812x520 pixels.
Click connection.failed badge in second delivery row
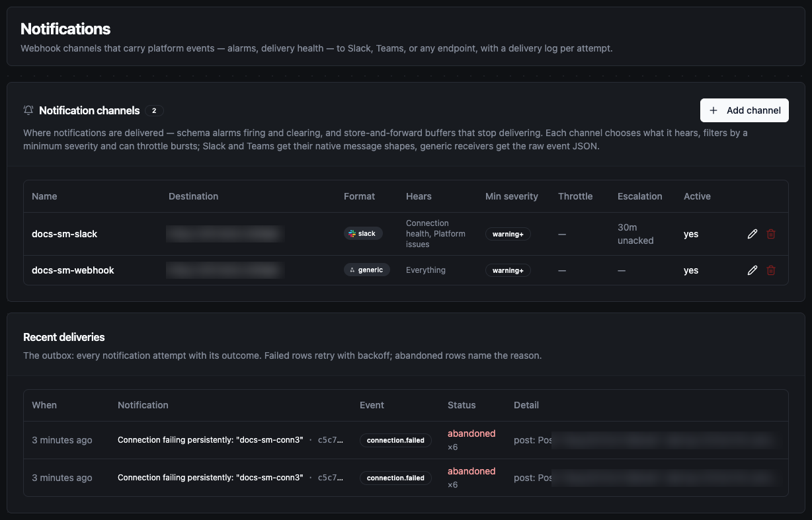[395, 478]
